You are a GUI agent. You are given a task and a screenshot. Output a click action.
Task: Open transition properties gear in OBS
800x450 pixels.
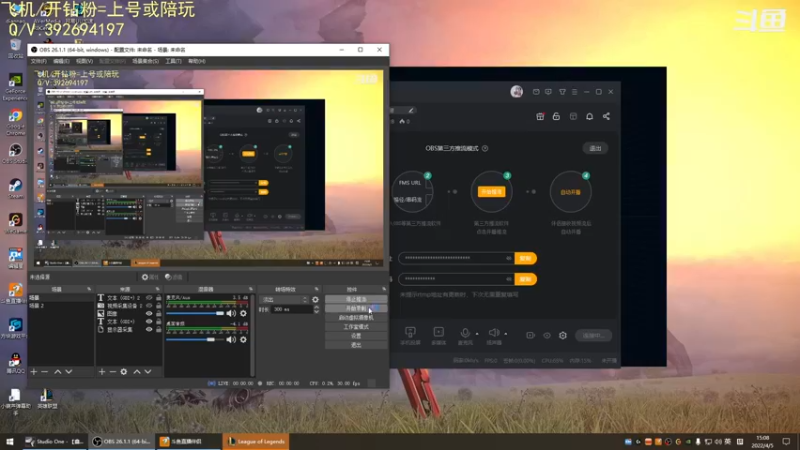[315, 299]
